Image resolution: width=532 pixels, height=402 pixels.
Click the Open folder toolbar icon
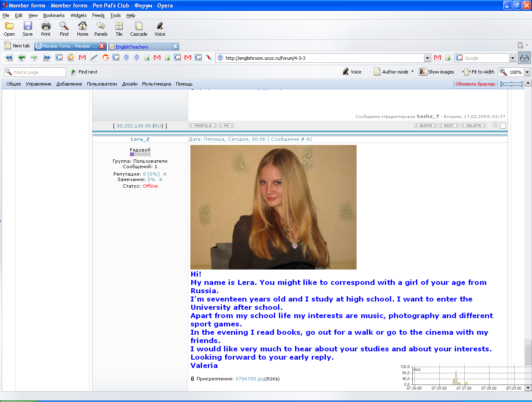(9, 26)
